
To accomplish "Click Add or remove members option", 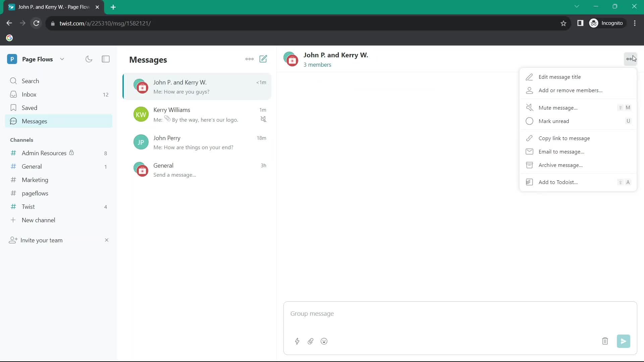I will (x=571, y=90).
